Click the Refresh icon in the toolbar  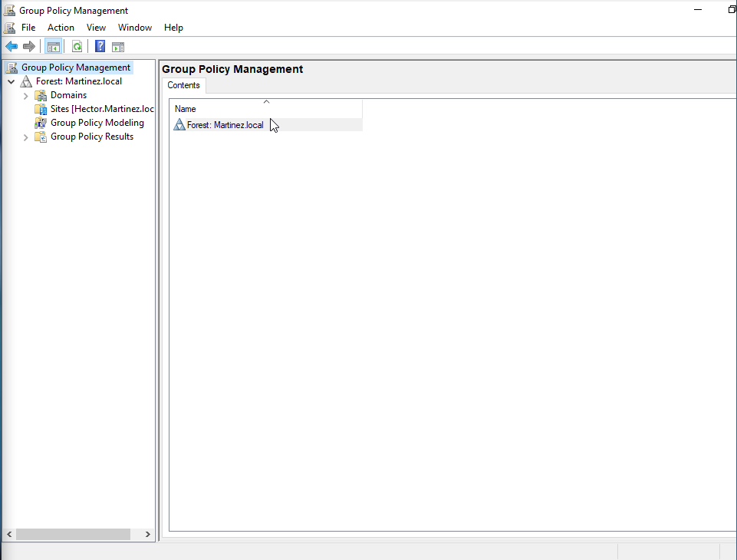click(77, 46)
